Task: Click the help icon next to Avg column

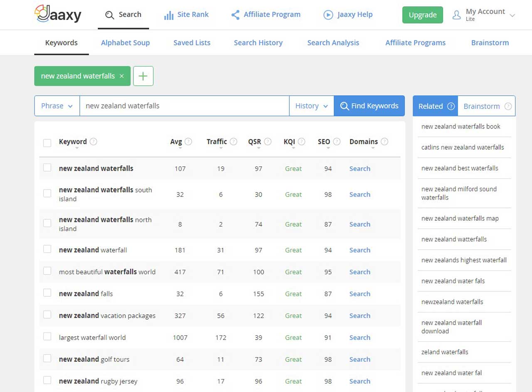Action: [x=188, y=141]
